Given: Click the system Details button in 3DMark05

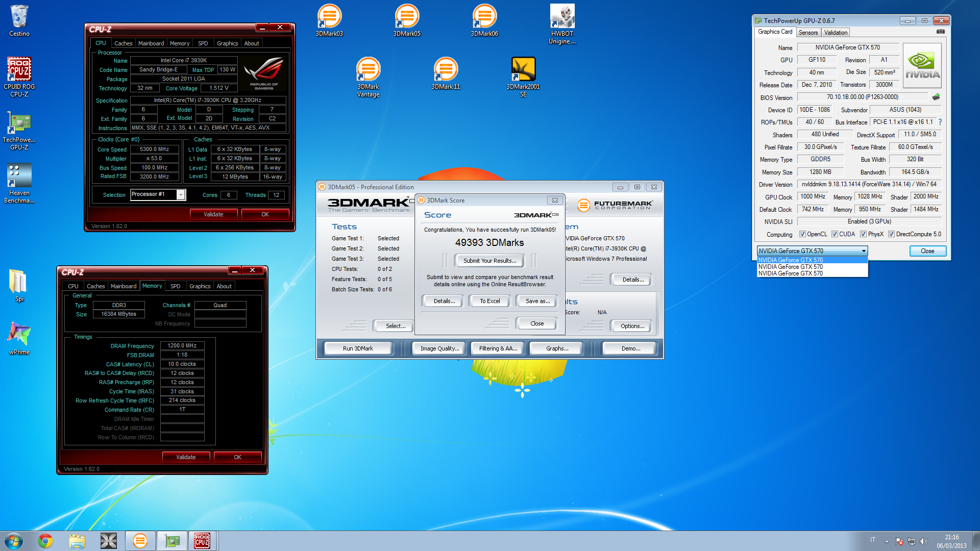Looking at the screenshot, I should [x=632, y=280].
